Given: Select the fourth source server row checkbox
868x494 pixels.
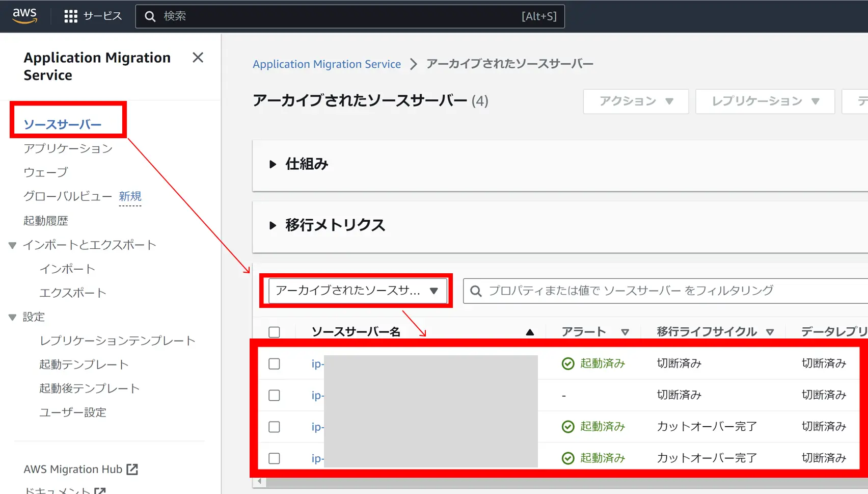Looking at the screenshot, I should 274,458.
